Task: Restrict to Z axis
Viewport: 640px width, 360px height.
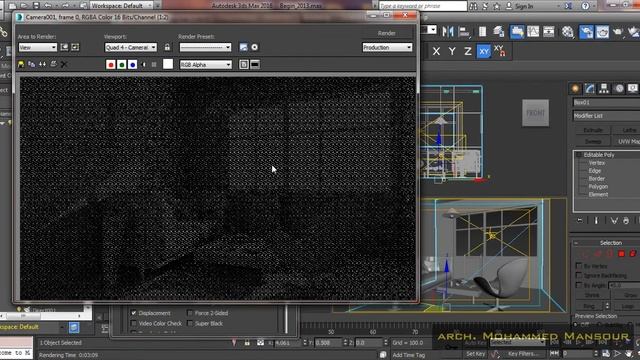Action: (x=468, y=51)
